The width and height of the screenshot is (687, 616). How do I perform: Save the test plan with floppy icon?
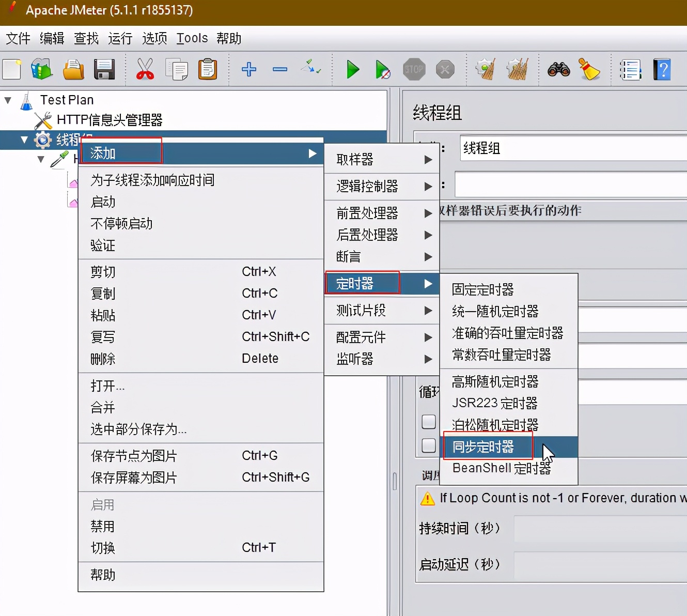point(104,69)
